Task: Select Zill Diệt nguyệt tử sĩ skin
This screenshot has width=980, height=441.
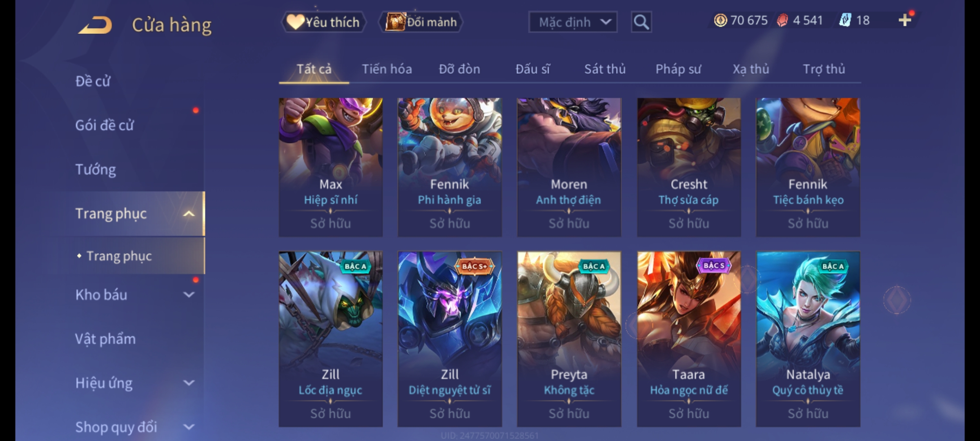Action: [x=450, y=339]
